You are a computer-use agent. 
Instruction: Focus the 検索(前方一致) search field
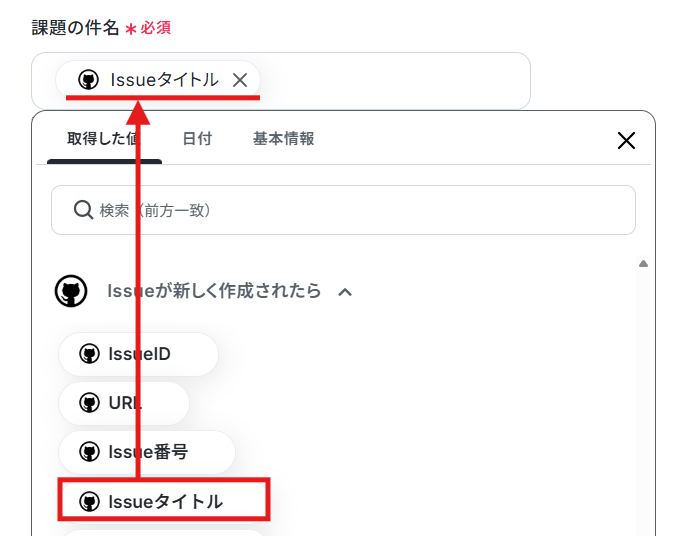coord(343,210)
